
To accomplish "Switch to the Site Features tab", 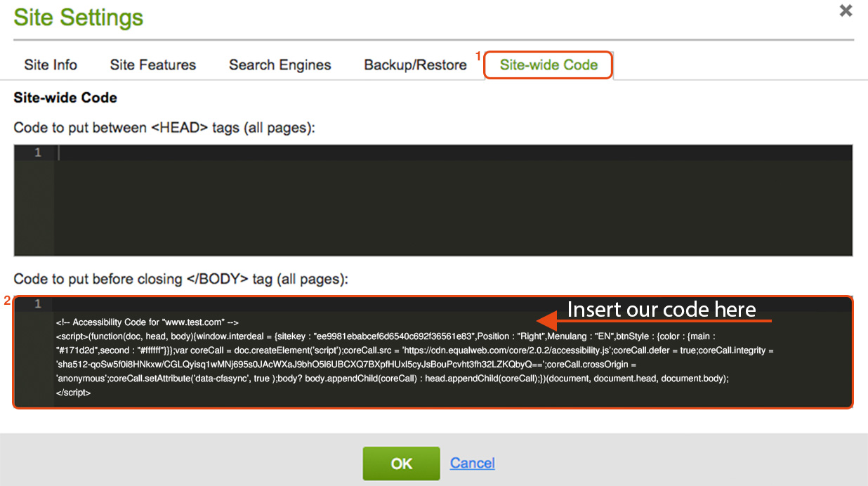I will [153, 65].
